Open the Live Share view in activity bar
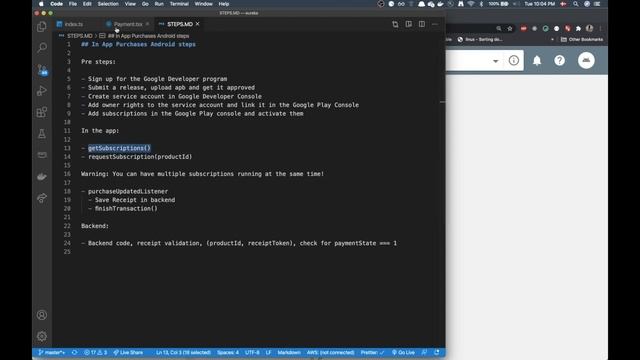This screenshot has height=360, width=640. (x=42, y=198)
